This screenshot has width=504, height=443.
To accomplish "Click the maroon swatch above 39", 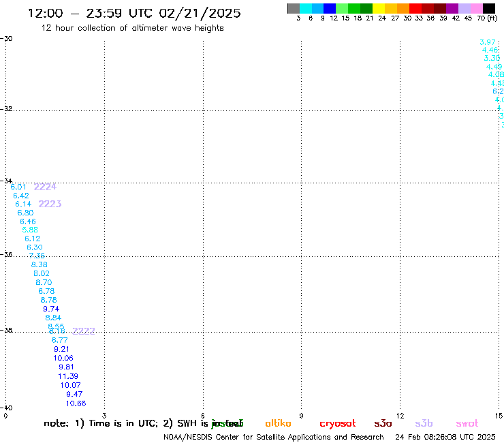I will point(440,8).
